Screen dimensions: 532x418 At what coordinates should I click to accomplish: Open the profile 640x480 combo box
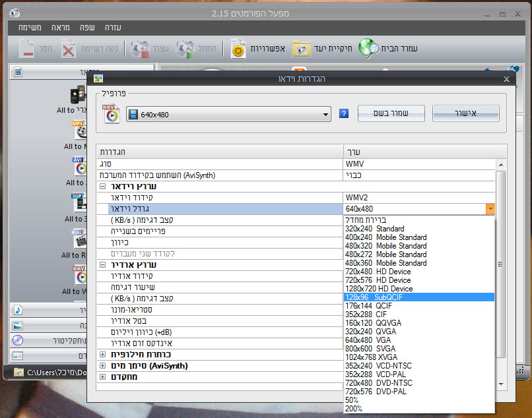coord(228,114)
